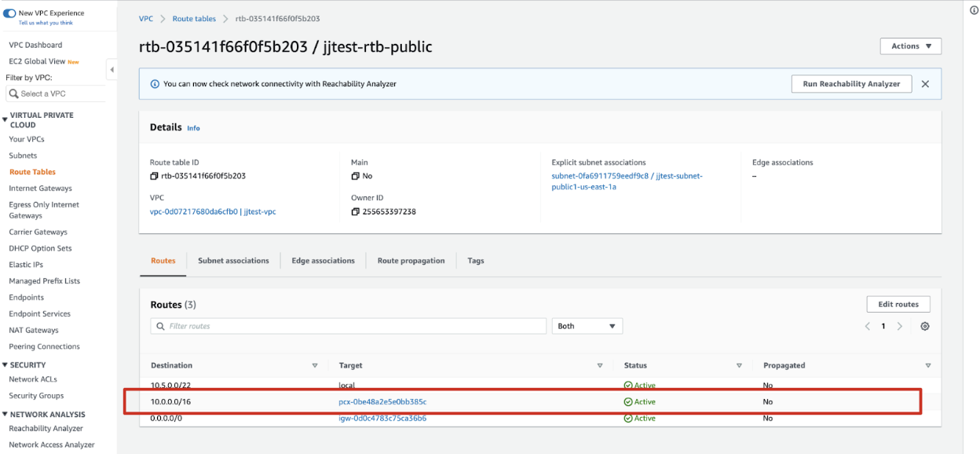Screen dimensions: 980x454
Task: Click the info circle icon at top right
Action: coord(974,9)
